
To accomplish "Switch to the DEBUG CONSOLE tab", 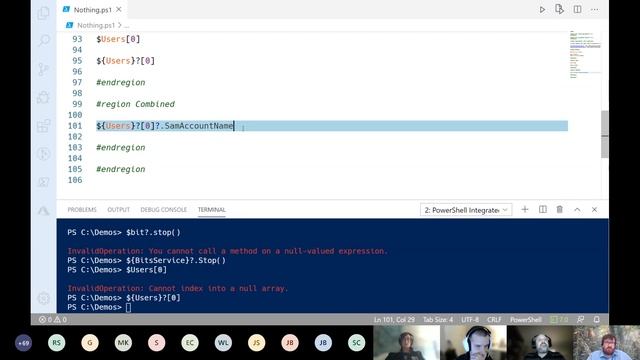I will (163, 210).
